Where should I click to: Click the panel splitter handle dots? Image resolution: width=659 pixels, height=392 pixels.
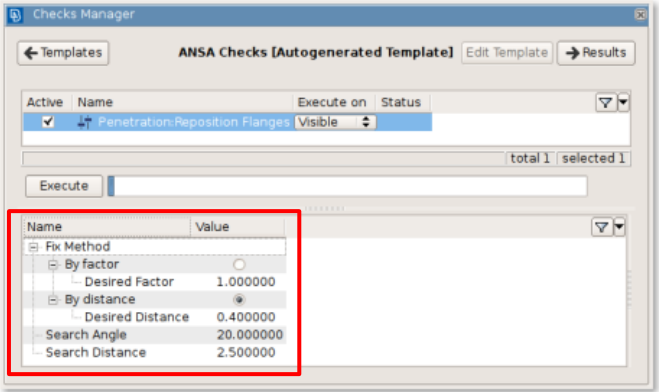[x=324, y=208]
